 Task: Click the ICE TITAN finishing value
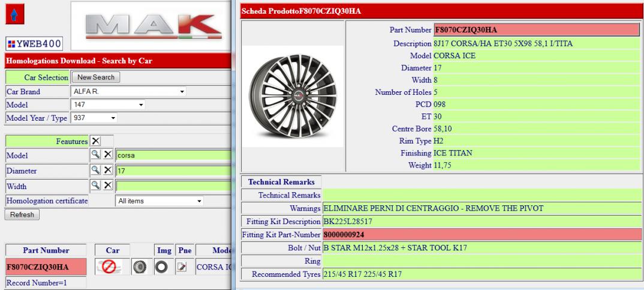[453, 153]
